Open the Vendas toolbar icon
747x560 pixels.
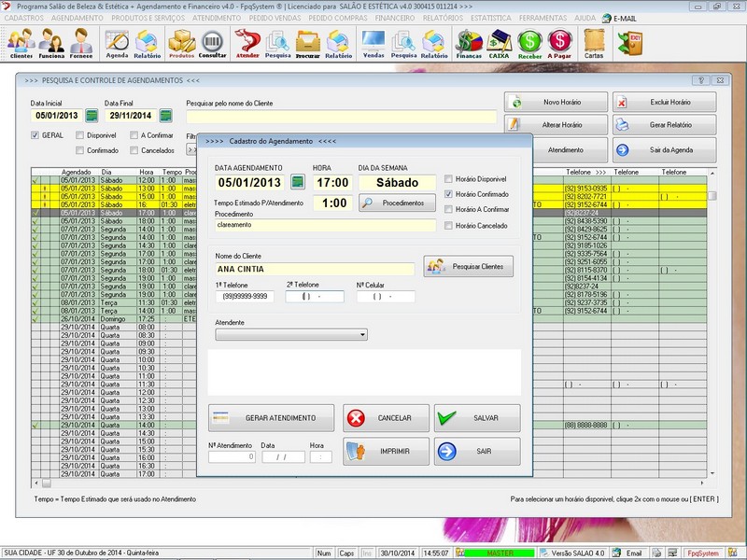click(373, 42)
